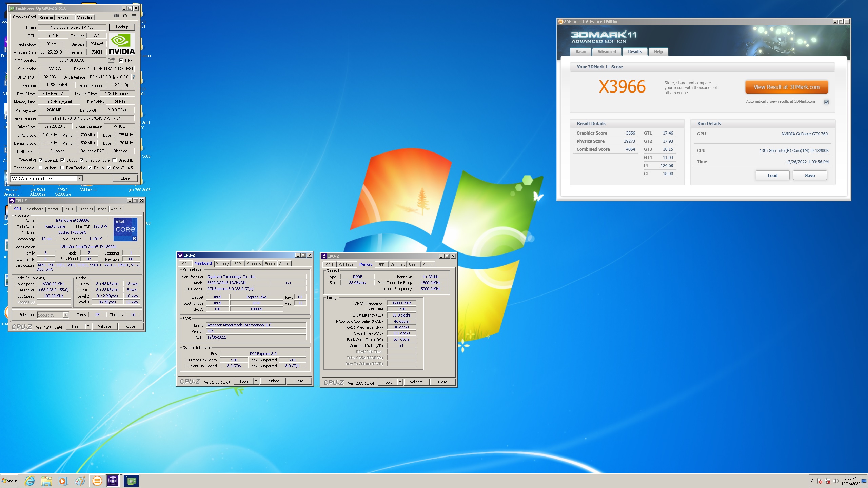
Task: Open Internet Explorer from the taskbar
Action: (x=30, y=481)
